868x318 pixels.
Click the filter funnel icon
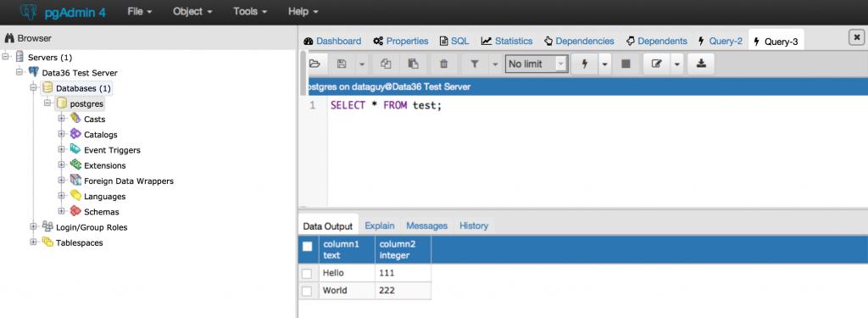[x=475, y=64]
